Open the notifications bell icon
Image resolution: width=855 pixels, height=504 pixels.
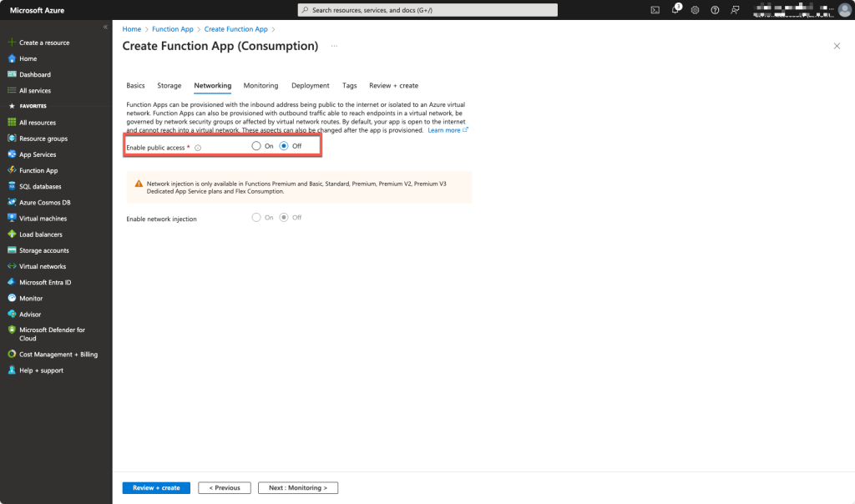675,9
